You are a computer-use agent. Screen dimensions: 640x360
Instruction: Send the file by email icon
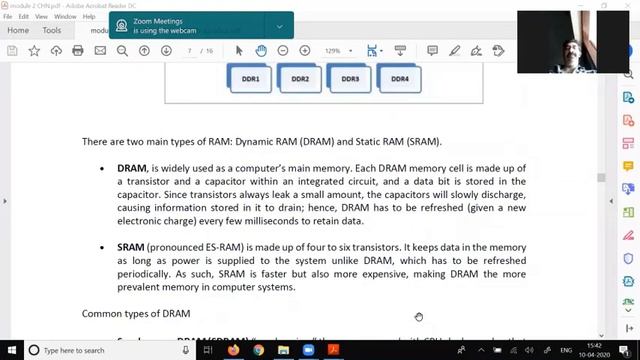(100, 51)
